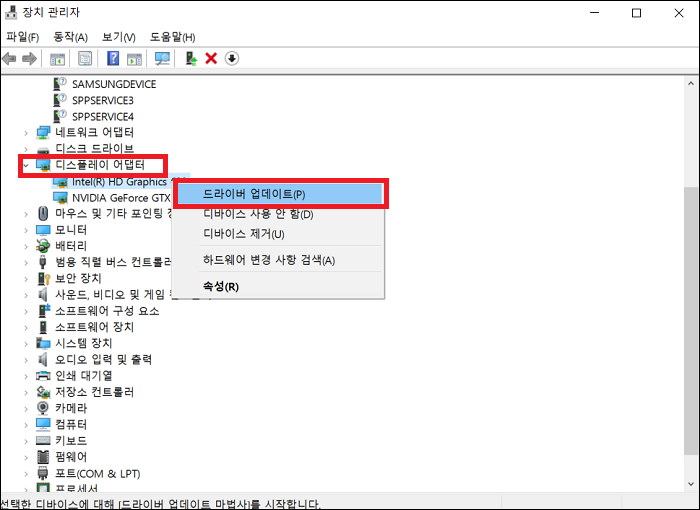Viewport: 700px width, 510px height.
Task: Click the vertical scrollbar thumb
Action: 691,321
